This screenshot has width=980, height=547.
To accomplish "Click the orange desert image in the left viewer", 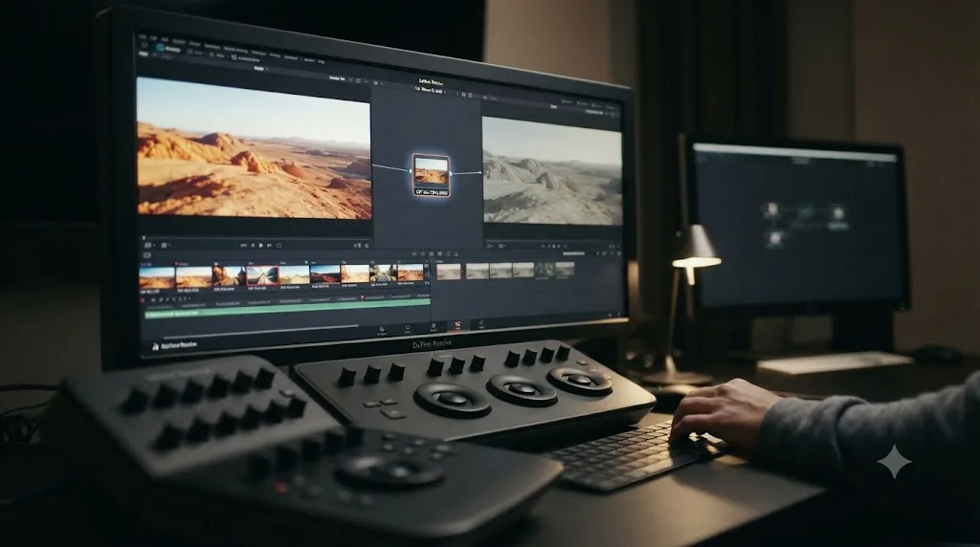I will coord(254,148).
